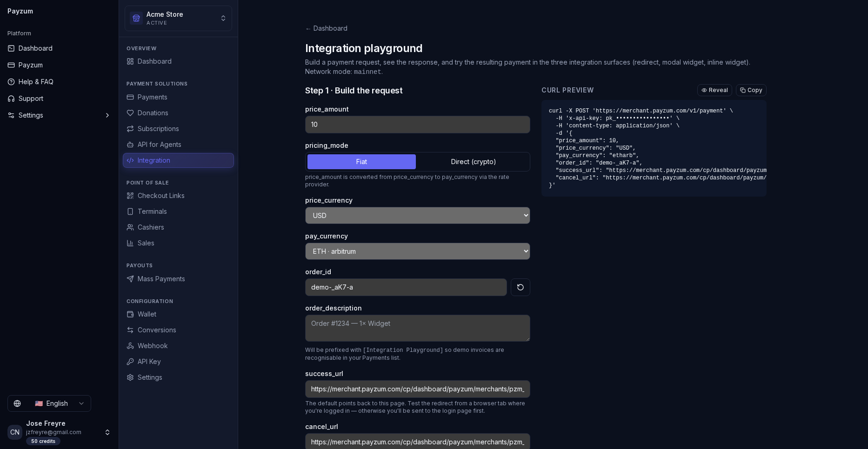Viewport: 868px width, 449px height.
Task: Click the Payzum card icon in Platform menu
Action: click(11, 65)
